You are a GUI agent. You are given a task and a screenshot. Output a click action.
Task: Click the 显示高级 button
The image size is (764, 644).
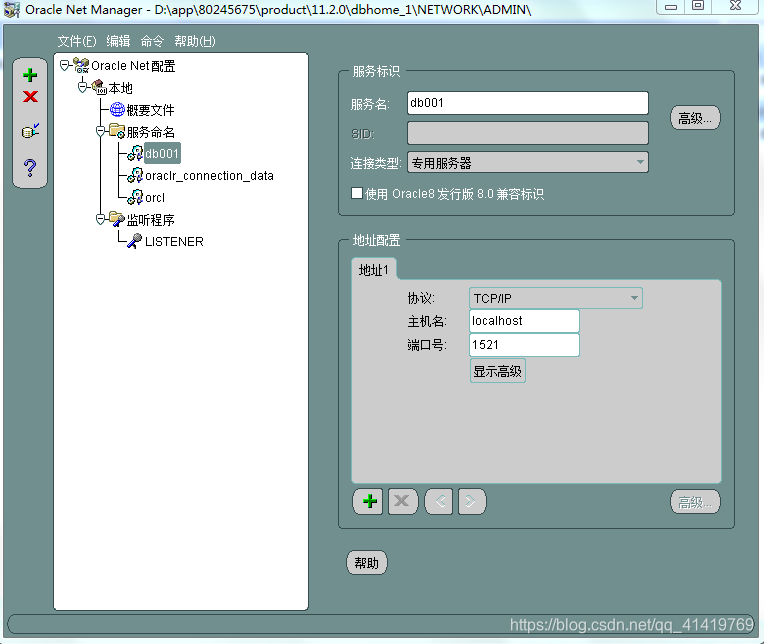[497, 371]
